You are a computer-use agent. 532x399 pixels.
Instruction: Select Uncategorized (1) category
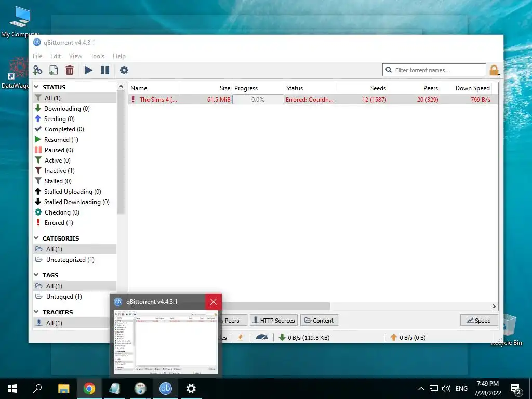(x=75, y=260)
